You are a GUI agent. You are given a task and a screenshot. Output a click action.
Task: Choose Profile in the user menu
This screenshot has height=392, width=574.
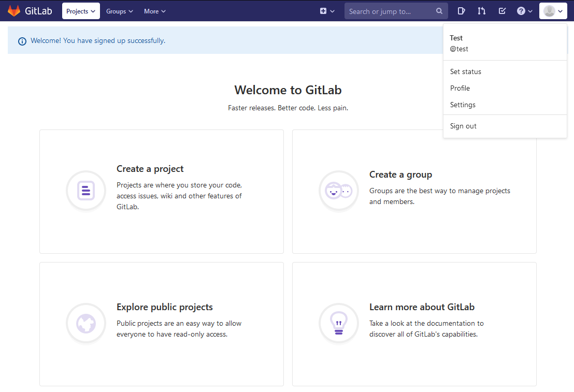(460, 88)
